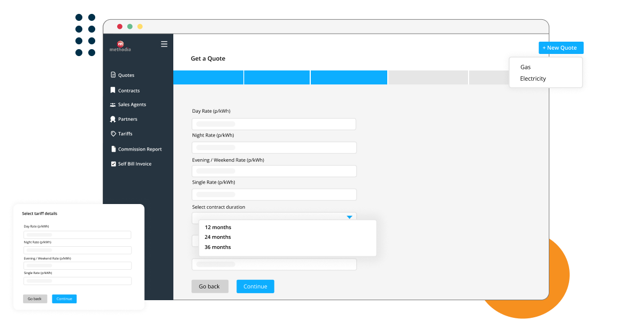Viewport: 644px width, 321px height.
Task: Open the Select contract duration dropdown
Action: (349, 217)
